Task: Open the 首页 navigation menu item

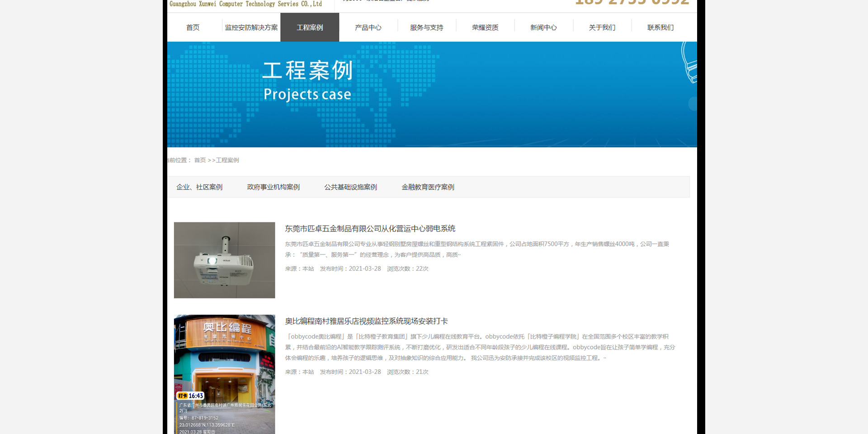Action: (193, 28)
